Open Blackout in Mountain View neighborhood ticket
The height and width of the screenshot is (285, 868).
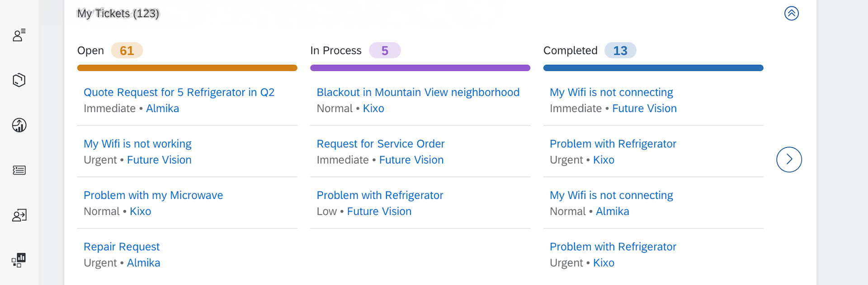tap(418, 92)
